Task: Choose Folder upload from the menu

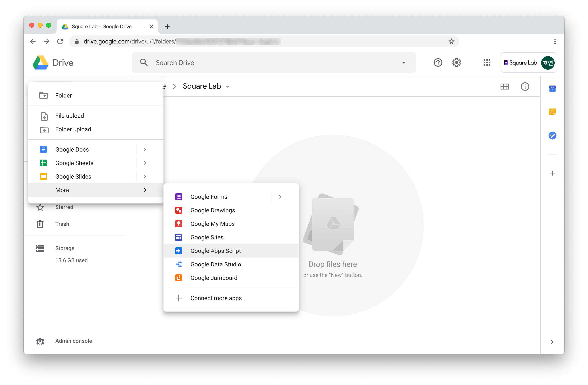Action: [x=73, y=129]
